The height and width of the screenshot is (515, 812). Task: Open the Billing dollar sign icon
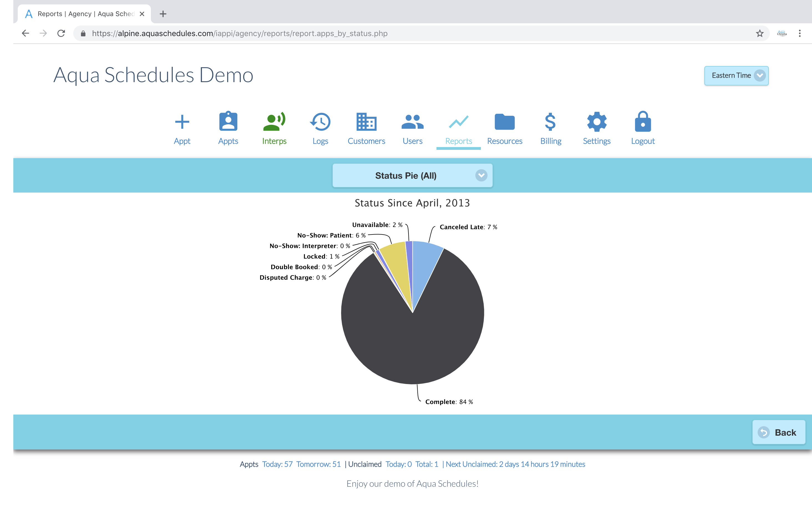tap(550, 122)
